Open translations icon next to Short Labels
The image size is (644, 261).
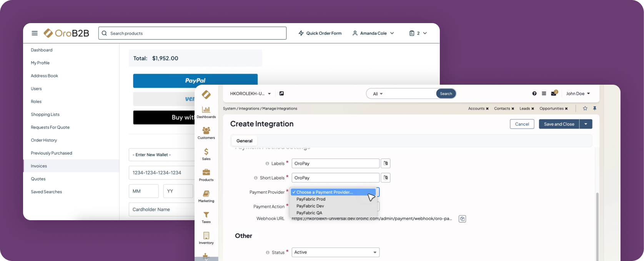(x=386, y=178)
